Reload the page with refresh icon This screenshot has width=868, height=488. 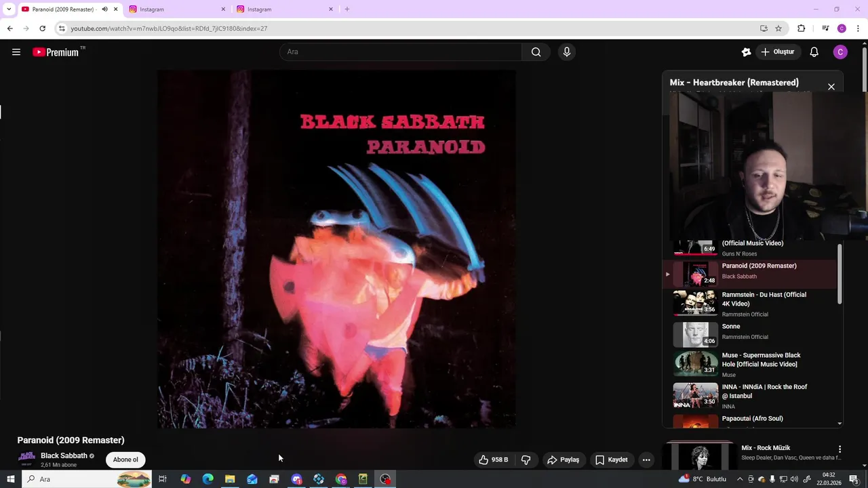[x=43, y=28]
